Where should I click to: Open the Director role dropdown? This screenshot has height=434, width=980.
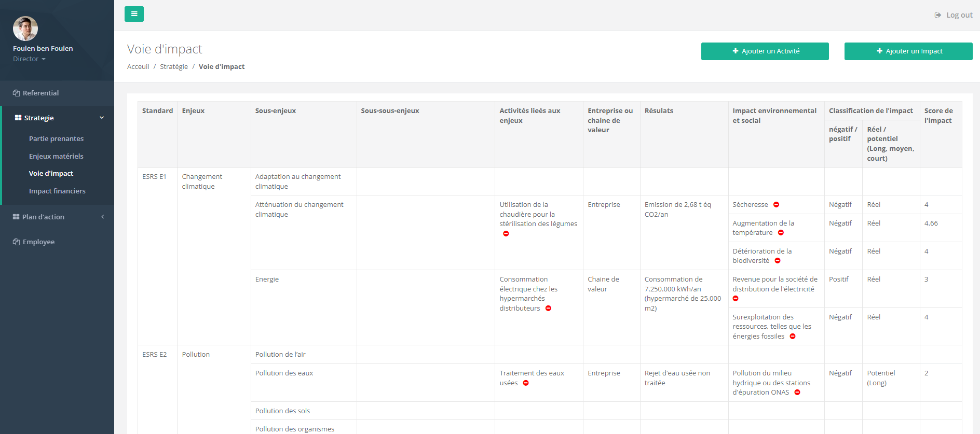coord(30,59)
